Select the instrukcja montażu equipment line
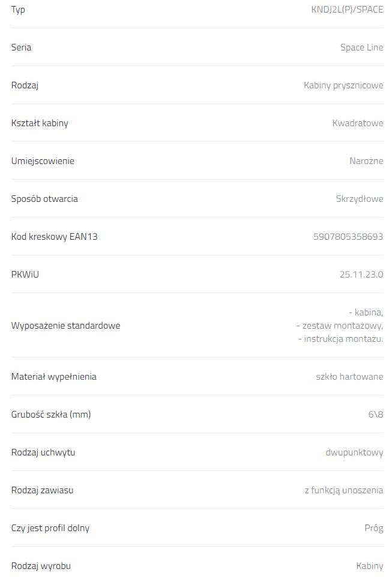Screen dimensions: 392x581 click(x=341, y=339)
